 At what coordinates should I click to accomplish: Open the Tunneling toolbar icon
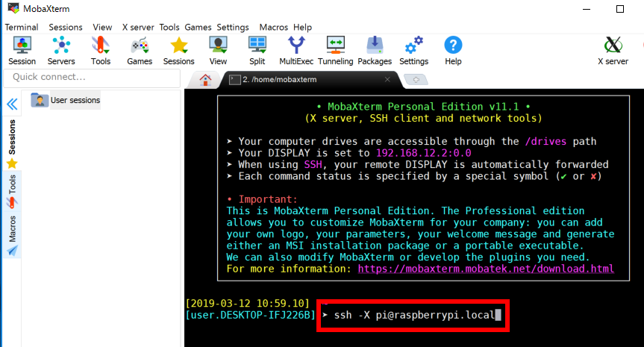[x=336, y=51]
